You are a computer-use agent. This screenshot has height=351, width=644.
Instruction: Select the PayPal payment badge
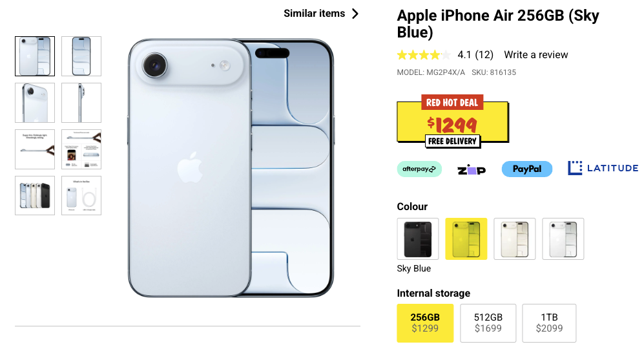tap(526, 169)
